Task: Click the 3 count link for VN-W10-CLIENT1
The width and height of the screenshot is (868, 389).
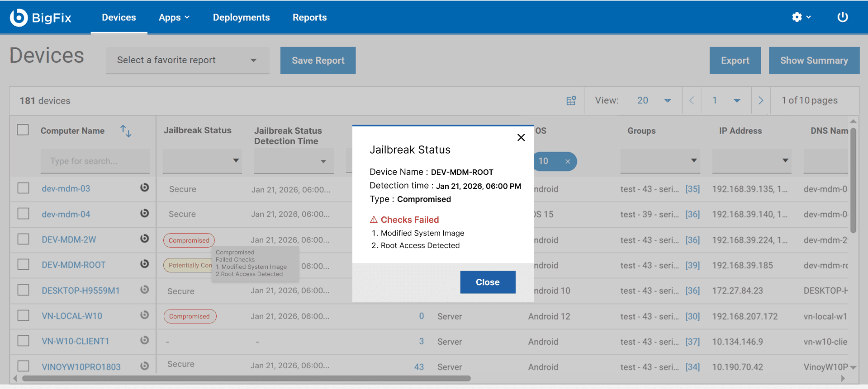Action: coord(421,342)
